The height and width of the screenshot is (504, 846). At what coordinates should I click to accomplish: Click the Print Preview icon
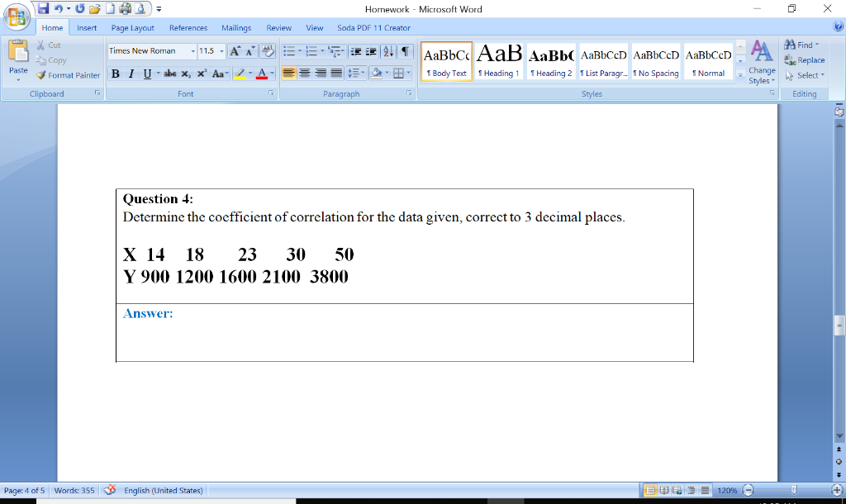point(140,9)
